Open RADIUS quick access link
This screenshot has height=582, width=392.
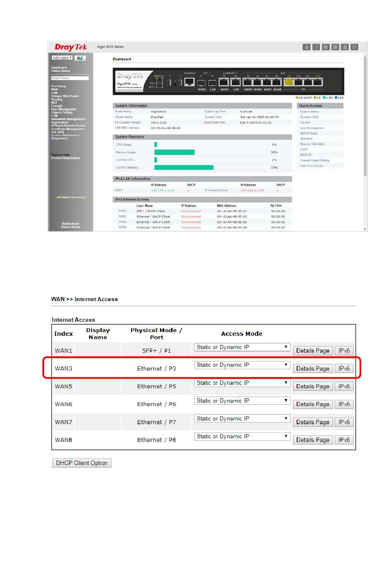click(x=306, y=155)
